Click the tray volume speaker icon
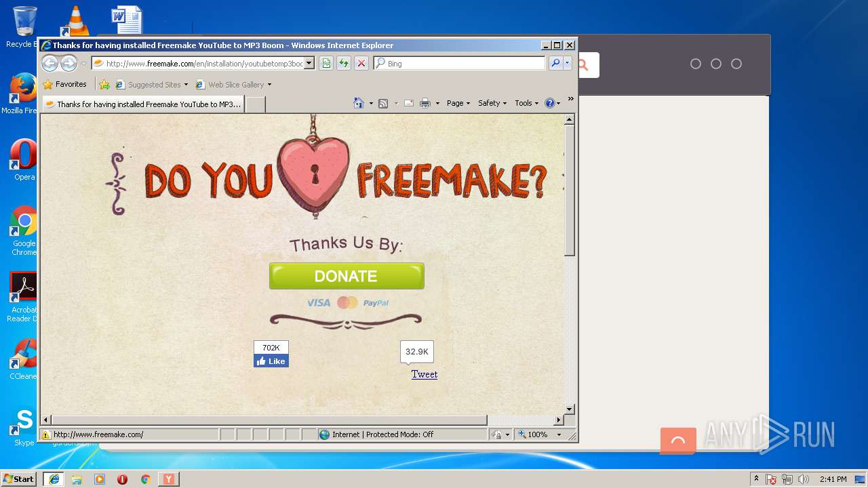The width and height of the screenshot is (868, 488). click(804, 479)
